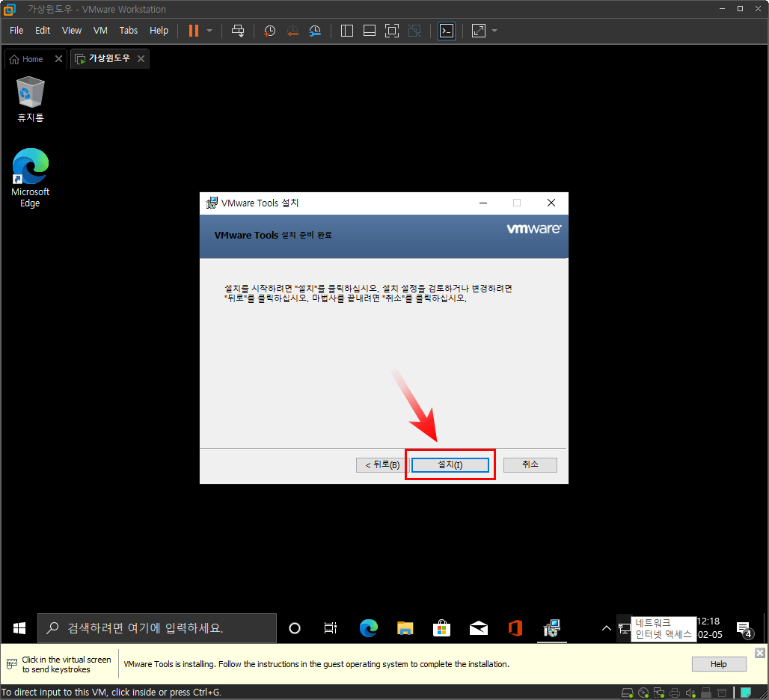Enter full screen mode icon
The width and height of the screenshot is (769, 700).
392,31
